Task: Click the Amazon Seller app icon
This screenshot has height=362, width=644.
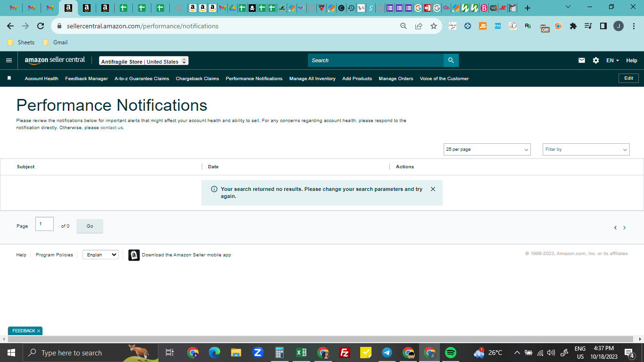Action: (134, 255)
